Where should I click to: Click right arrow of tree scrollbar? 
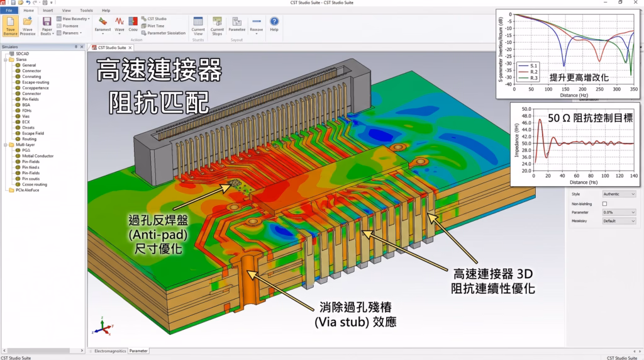82,351
